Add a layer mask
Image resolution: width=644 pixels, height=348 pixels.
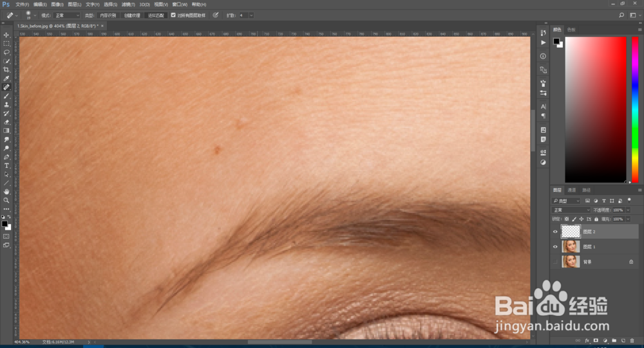click(x=596, y=341)
